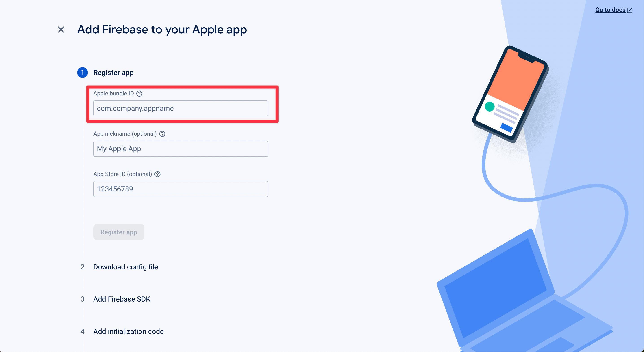Show help tooltip for App nickname
This screenshot has width=644, height=352.
click(162, 134)
